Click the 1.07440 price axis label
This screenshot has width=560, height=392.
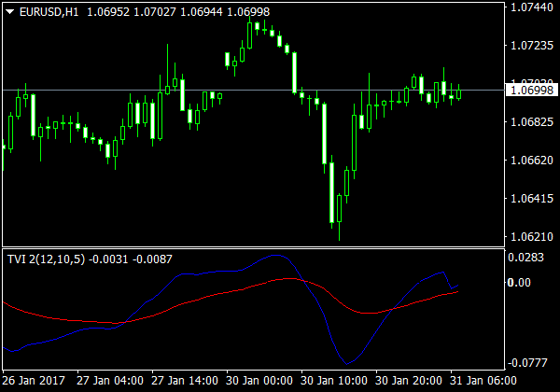click(x=530, y=7)
